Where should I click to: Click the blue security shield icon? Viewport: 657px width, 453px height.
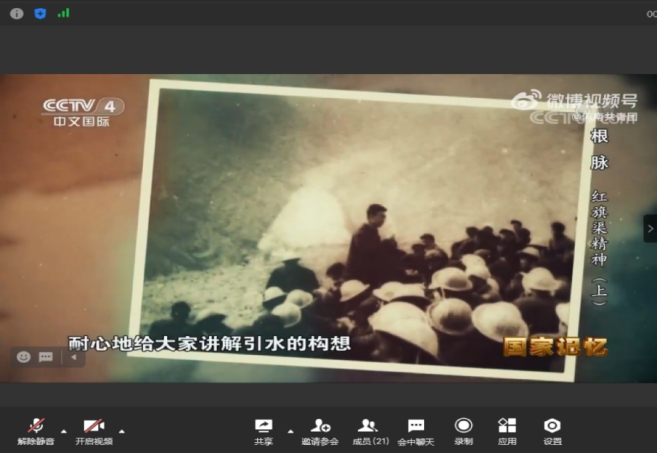pyautogui.click(x=40, y=13)
